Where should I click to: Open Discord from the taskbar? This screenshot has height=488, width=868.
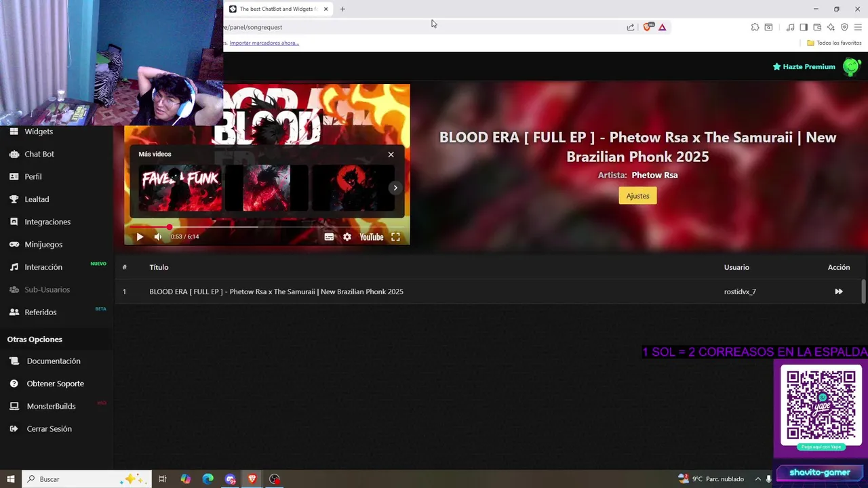tap(231, 479)
